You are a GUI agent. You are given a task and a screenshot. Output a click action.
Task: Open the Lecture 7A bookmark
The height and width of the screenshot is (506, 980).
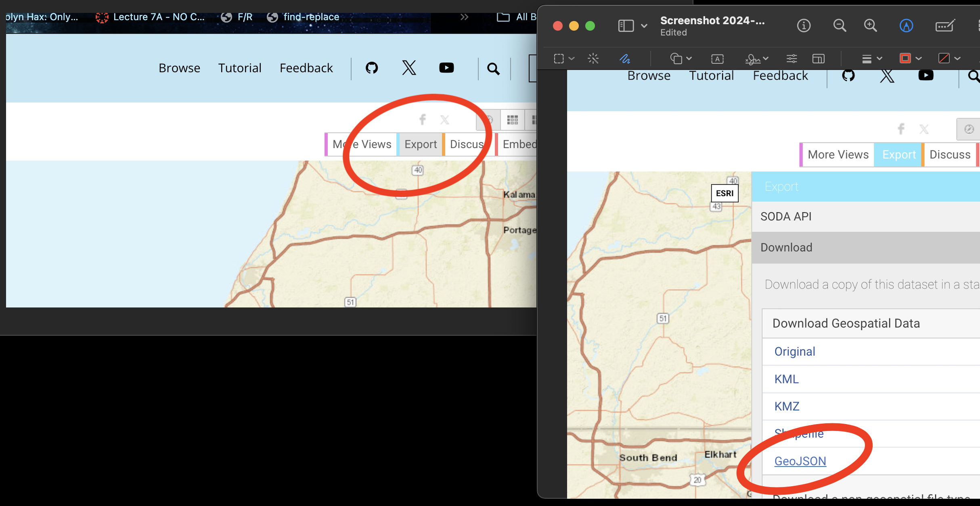[150, 17]
